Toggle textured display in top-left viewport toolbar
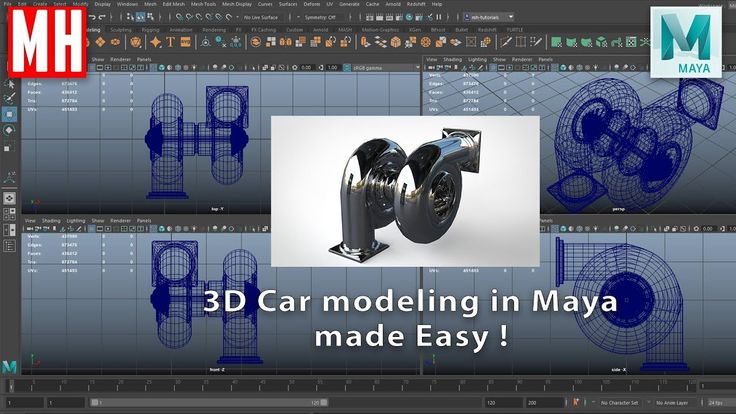The height and width of the screenshot is (414, 736). 185,68
